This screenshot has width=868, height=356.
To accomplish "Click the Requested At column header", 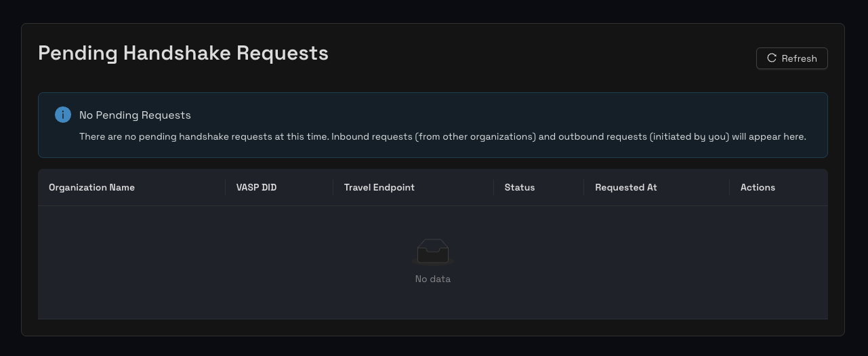I will (625, 187).
